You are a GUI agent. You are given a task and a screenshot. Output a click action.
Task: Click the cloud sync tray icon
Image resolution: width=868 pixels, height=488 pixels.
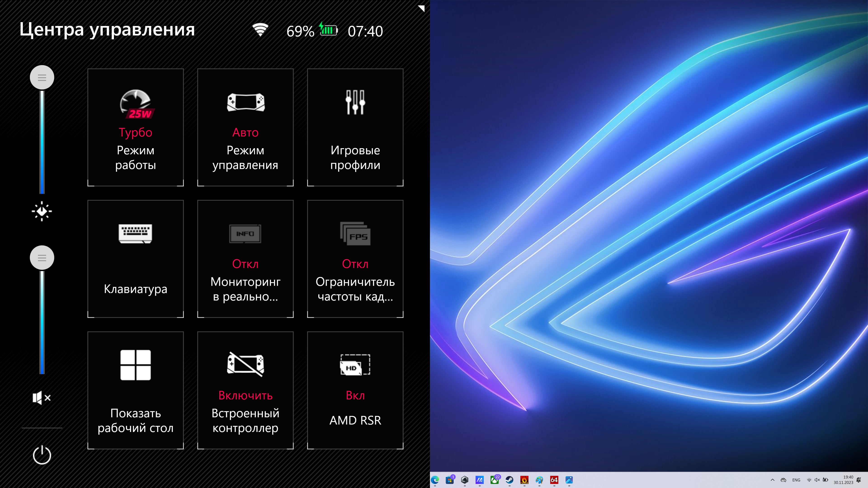coord(783,480)
